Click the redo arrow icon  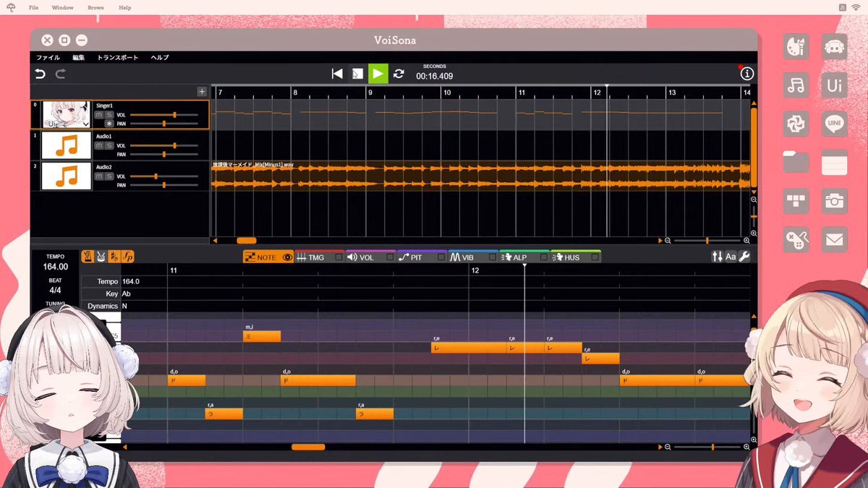61,74
